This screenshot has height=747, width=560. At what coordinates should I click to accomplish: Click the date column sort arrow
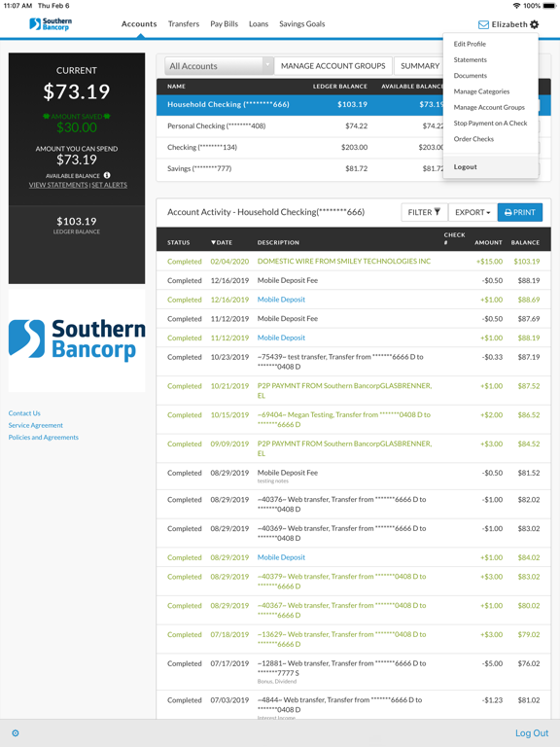pos(214,242)
